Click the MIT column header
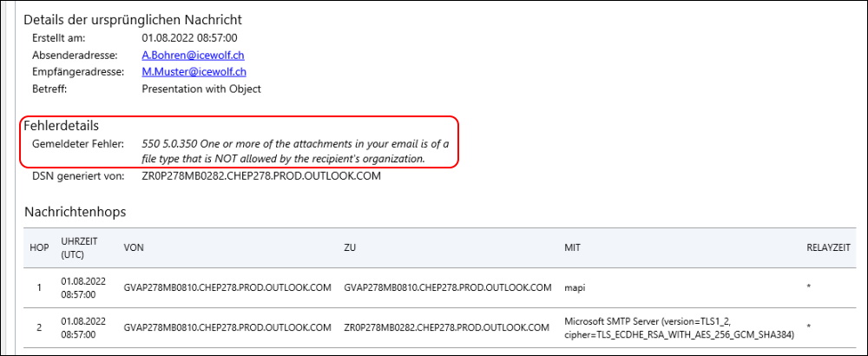The height and width of the screenshot is (356, 868). 572,248
